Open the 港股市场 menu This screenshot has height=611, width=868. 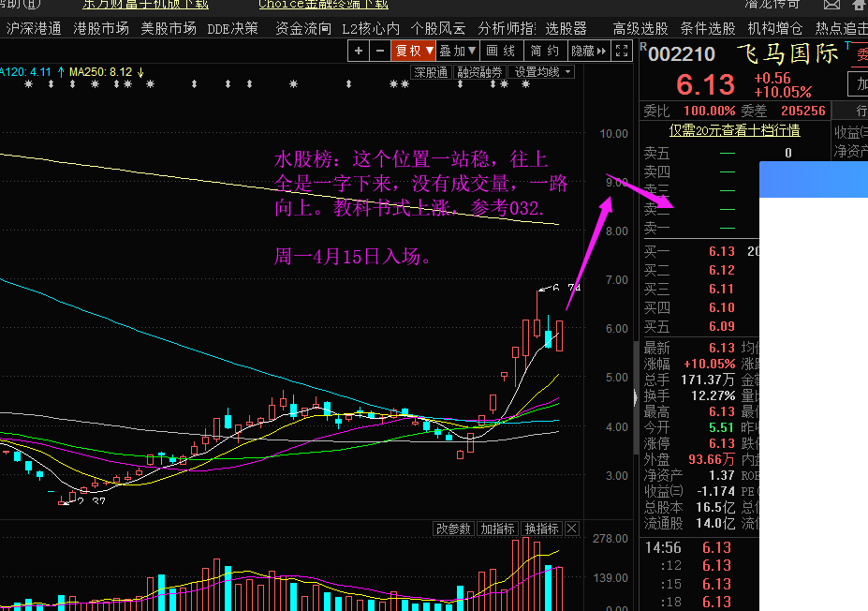point(101,29)
